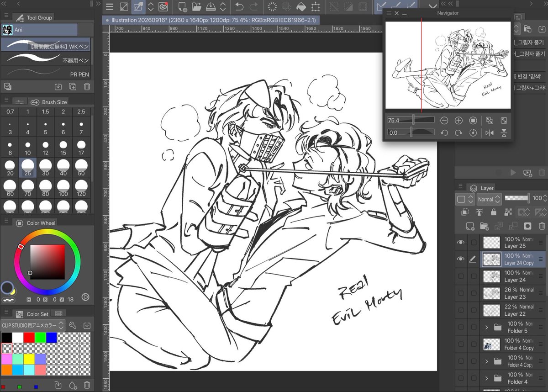
Task: Save the illustration with Save icon
Action: tap(211, 7)
